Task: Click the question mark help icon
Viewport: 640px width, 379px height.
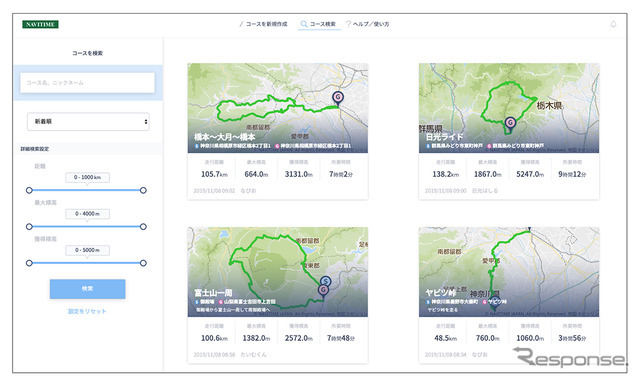Action: [348, 24]
